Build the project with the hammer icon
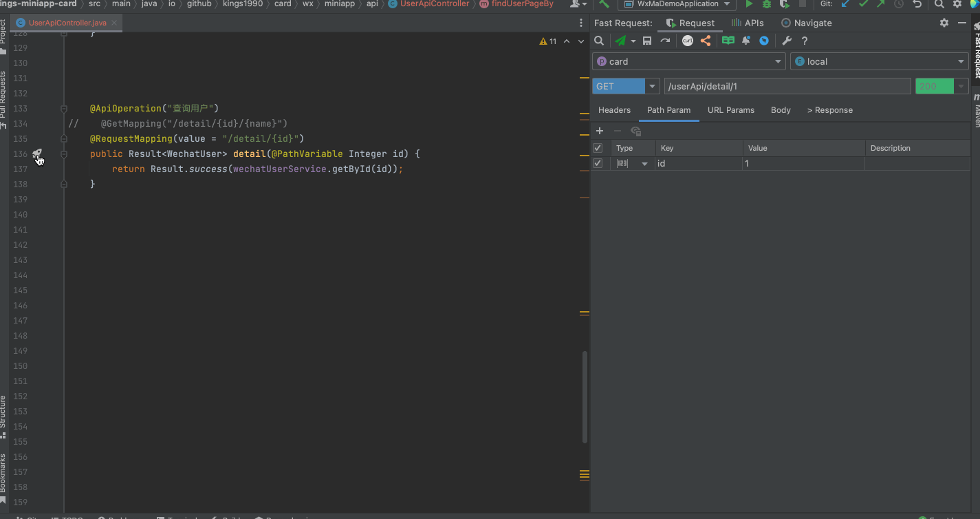Viewport: 980px width, 519px height. pyautogui.click(x=604, y=4)
